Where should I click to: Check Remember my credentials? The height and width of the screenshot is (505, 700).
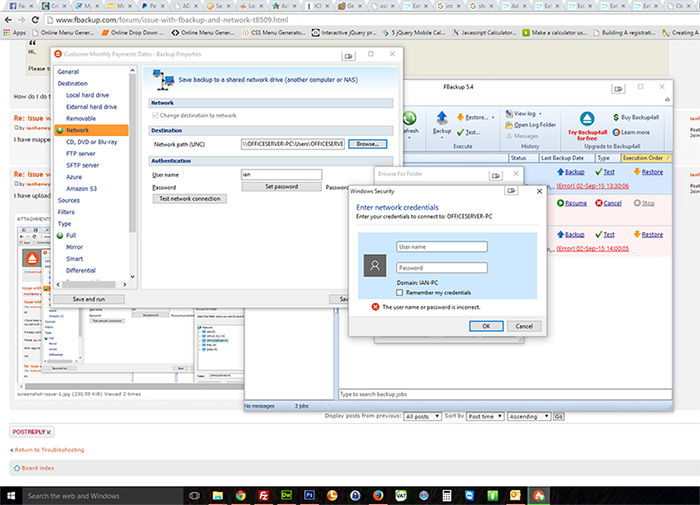click(x=400, y=292)
